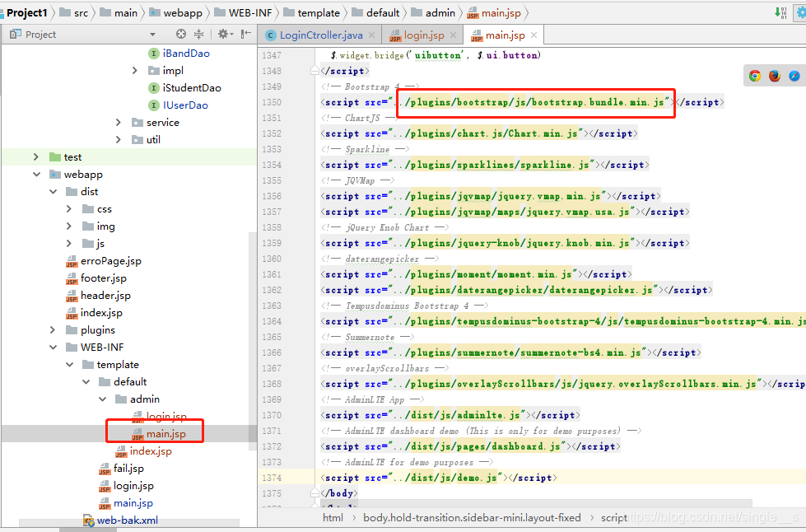Viewport: 806px width, 532px height.
Task: Expand the js folder
Action: (69, 243)
